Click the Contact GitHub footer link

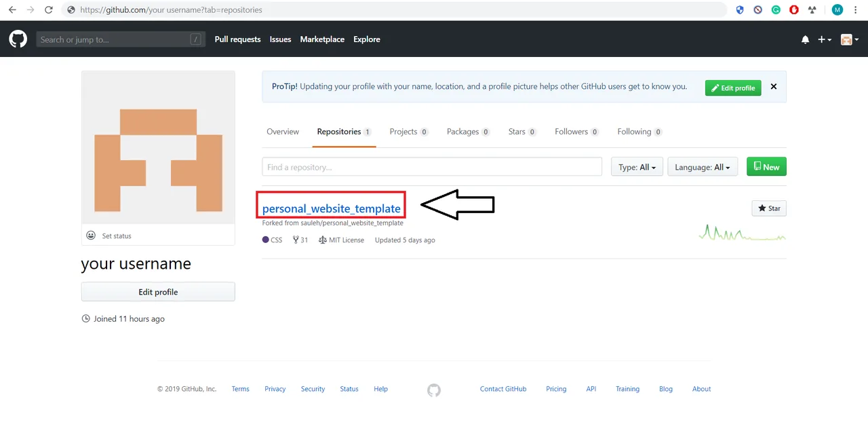(503, 389)
